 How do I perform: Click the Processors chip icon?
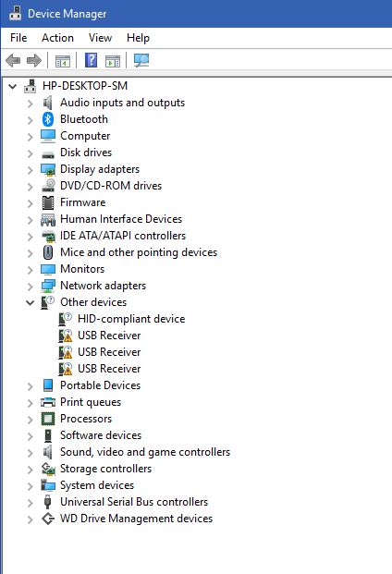coord(48,419)
